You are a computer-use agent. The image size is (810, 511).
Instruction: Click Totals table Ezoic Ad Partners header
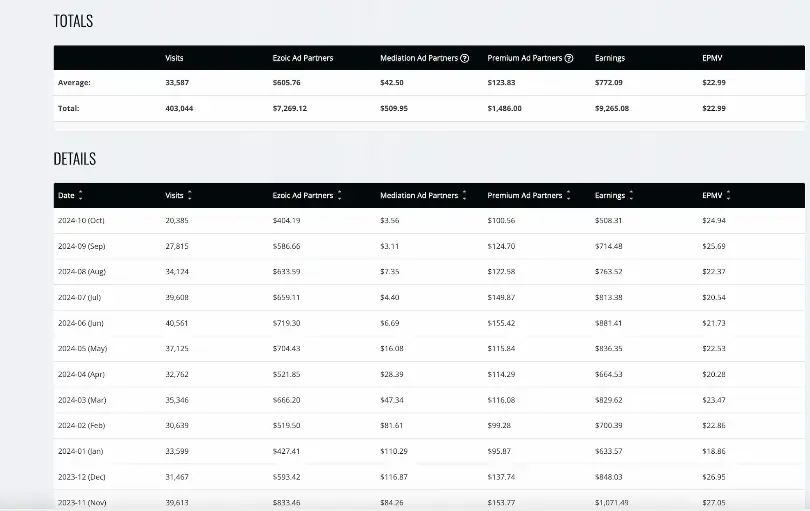[303, 58]
